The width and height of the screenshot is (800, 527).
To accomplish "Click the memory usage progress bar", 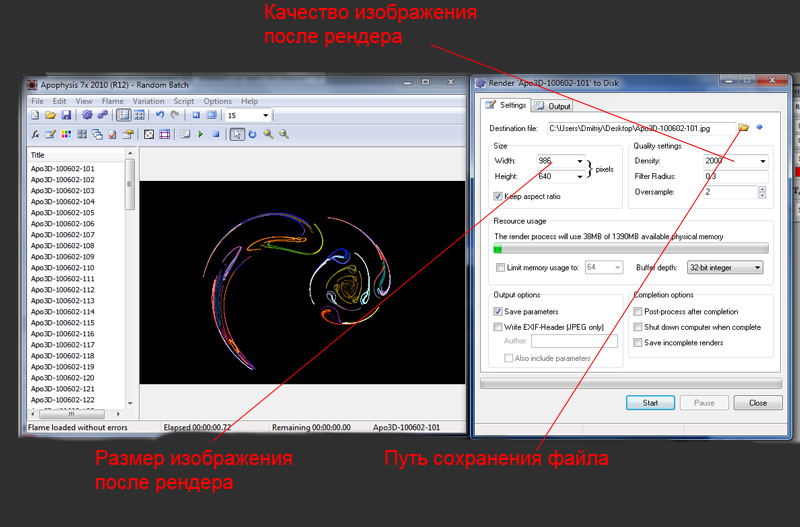I will pyautogui.click(x=631, y=249).
